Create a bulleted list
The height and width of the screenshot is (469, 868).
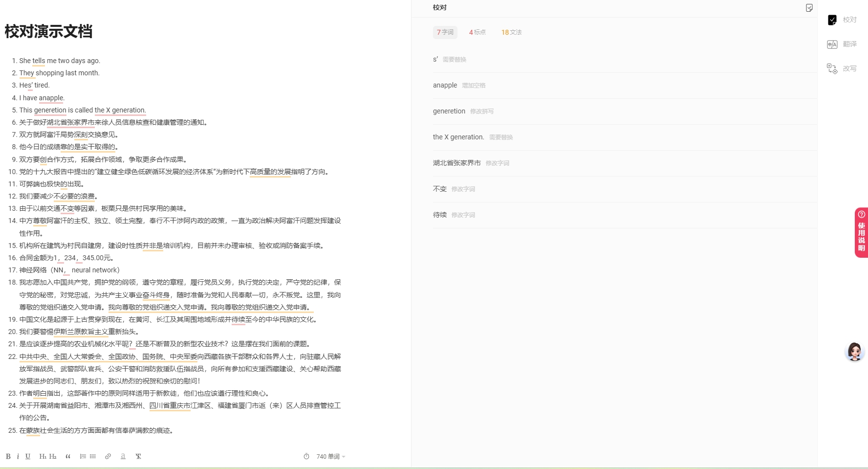[93, 456]
